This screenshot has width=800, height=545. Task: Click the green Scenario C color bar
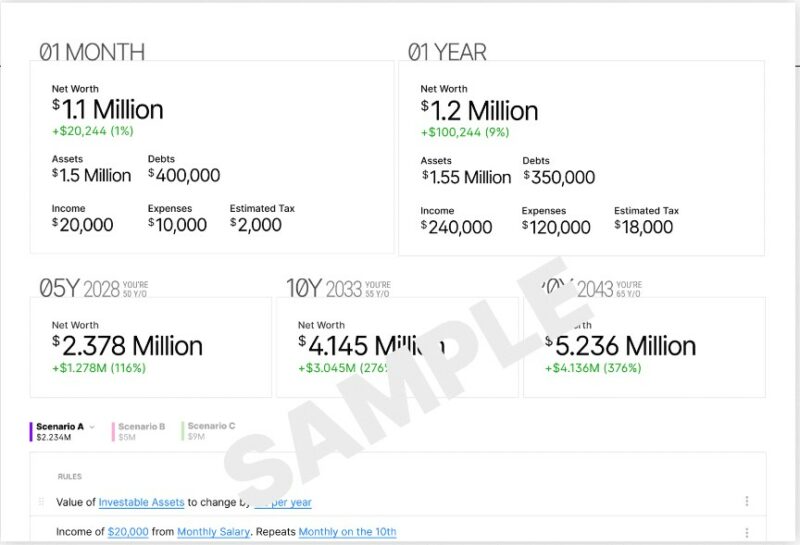[183, 432]
